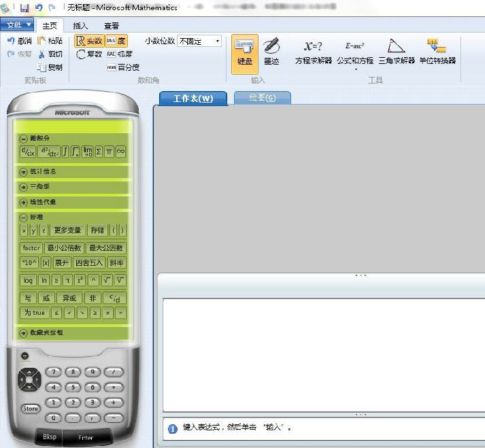Click the 四舍五入 round button
The image size is (485, 448).
89,263
